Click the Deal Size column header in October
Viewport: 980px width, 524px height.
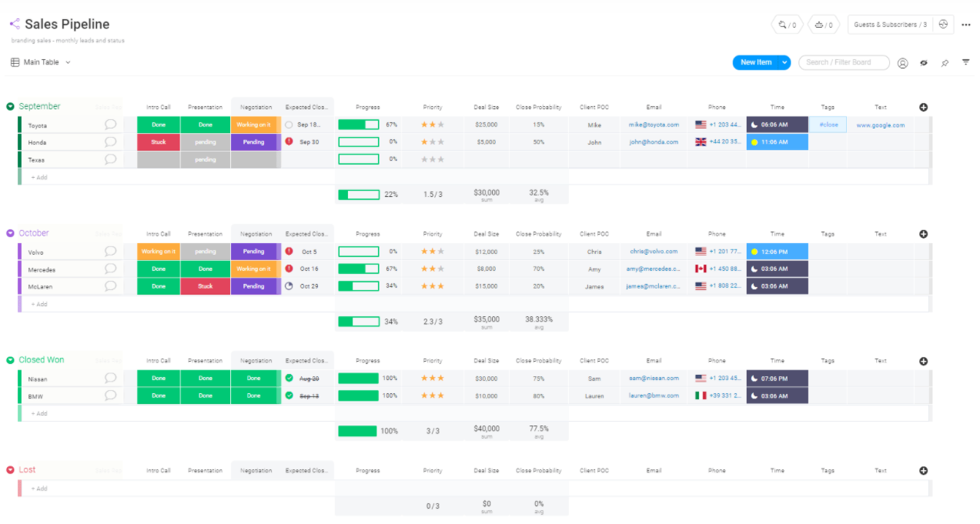[487, 234]
